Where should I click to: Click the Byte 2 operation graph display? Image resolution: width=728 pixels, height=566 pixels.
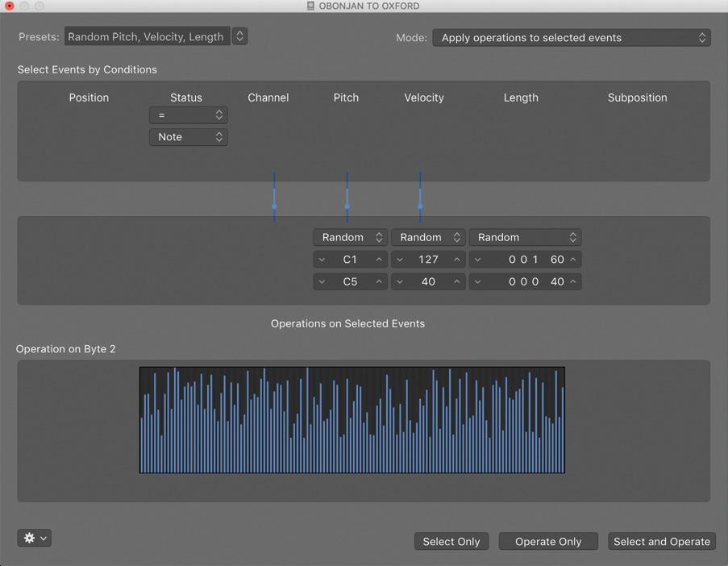click(x=352, y=420)
